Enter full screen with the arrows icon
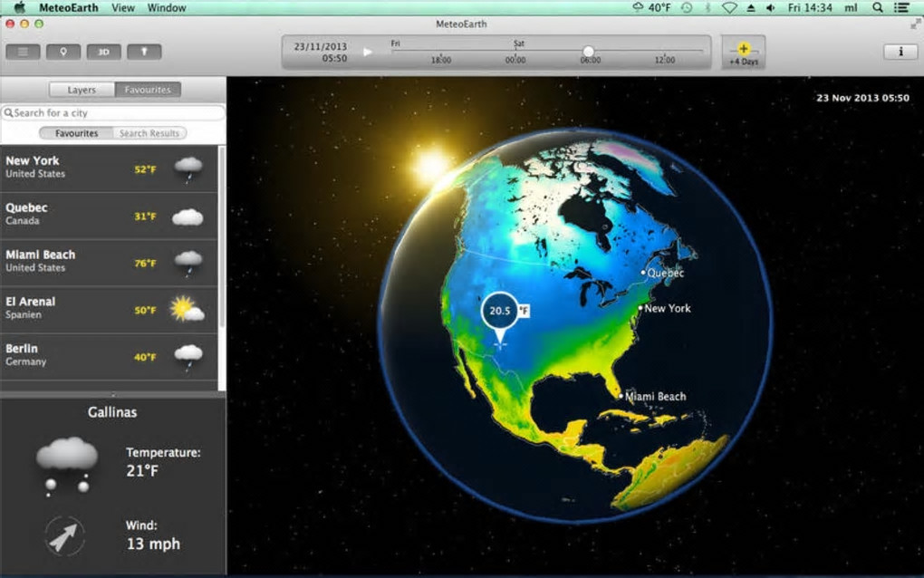 (915, 24)
